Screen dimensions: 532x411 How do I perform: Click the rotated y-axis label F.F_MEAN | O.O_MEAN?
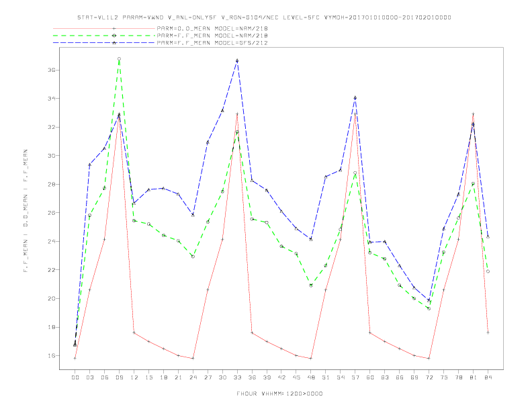click(26, 211)
